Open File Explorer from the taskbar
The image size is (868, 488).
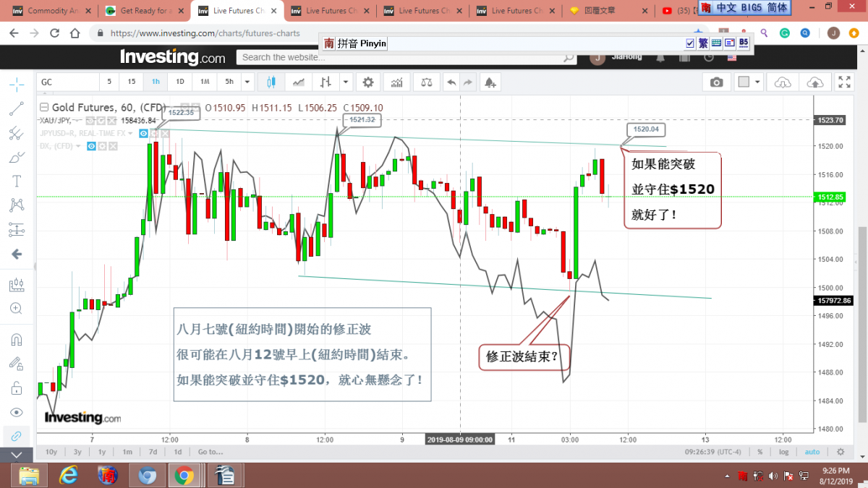tap(30, 475)
